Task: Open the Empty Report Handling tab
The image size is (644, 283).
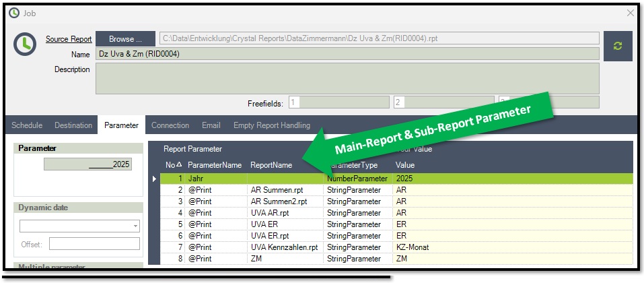Action: 272,125
